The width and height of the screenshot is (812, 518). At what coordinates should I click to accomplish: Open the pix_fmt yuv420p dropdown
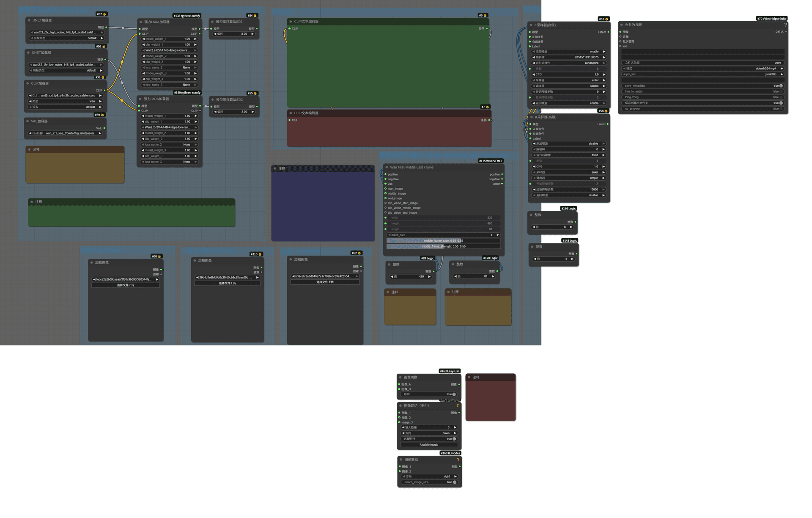(x=703, y=74)
